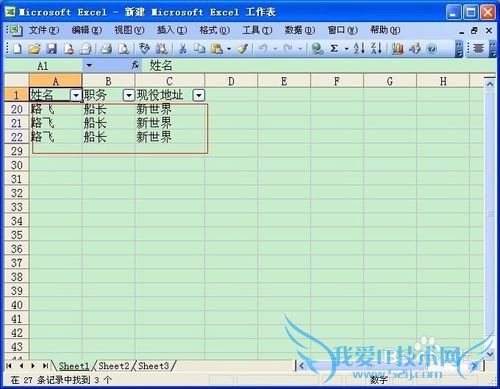Select column header D
The width and height of the screenshot is (500, 389).
click(231, 81)
